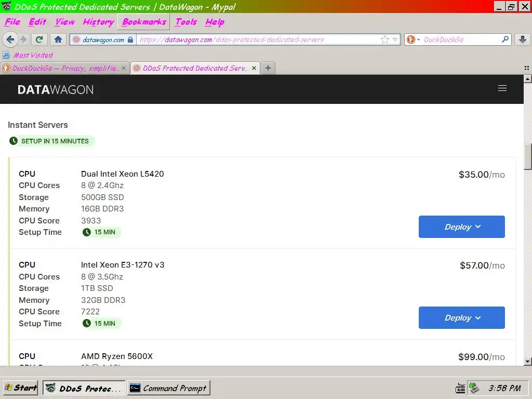532x399 pixels.
Task: Open the downloads arrow button
Action: pyautogui.click(x=523, y=39)
